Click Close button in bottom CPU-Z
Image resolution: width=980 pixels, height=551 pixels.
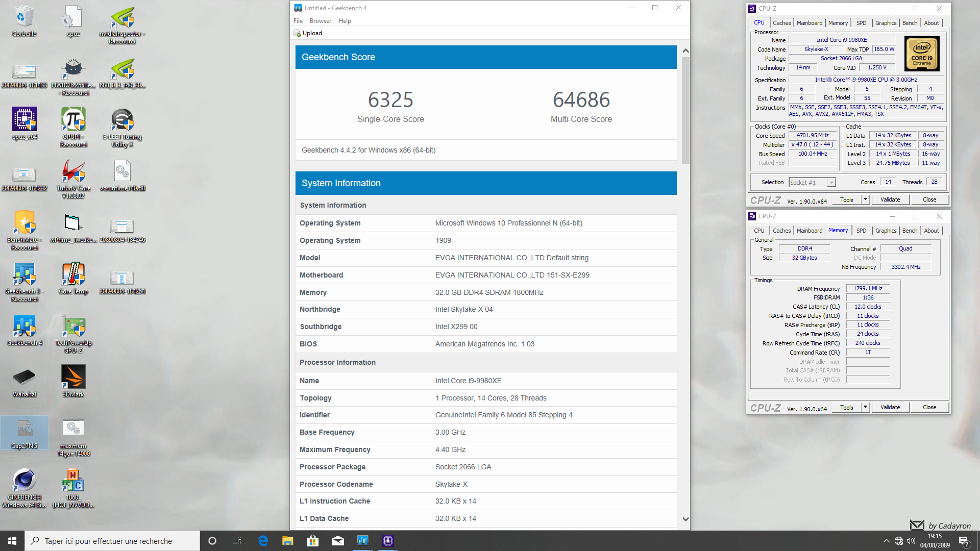click(x=929, y=407)
